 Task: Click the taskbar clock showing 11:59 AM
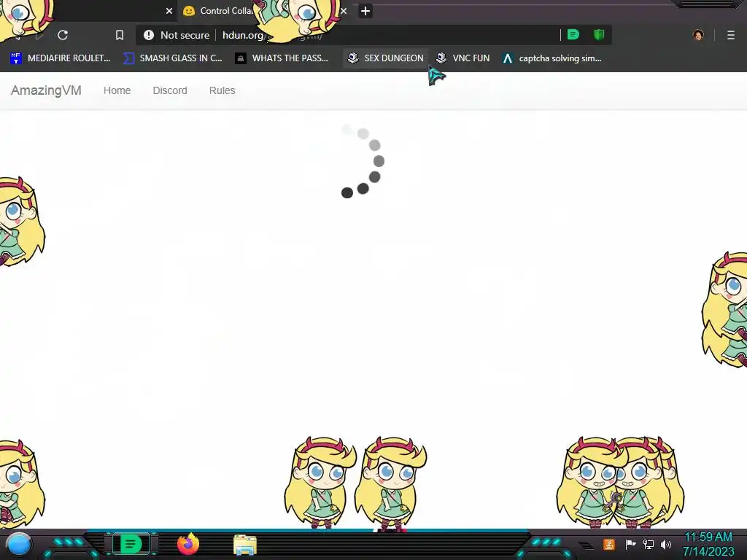coord(708,544)
